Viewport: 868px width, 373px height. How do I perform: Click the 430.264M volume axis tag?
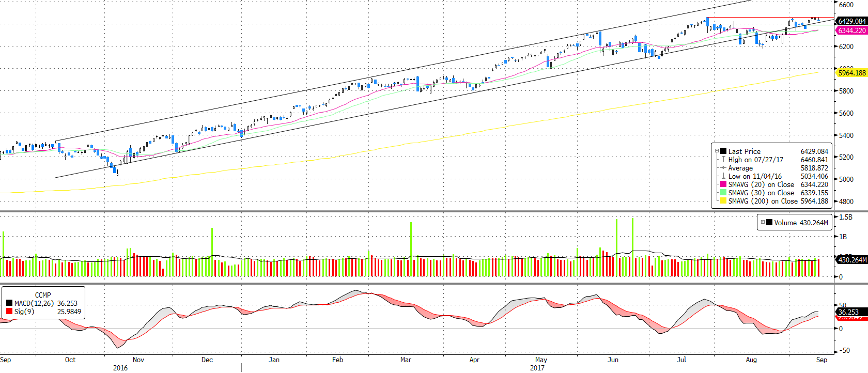pyautogui.click(x=851, y=260)
